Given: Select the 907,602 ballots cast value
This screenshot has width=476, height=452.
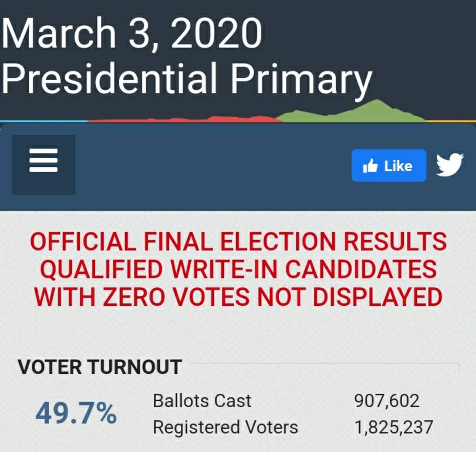Looking at the screenshot, I should point(387,401).
